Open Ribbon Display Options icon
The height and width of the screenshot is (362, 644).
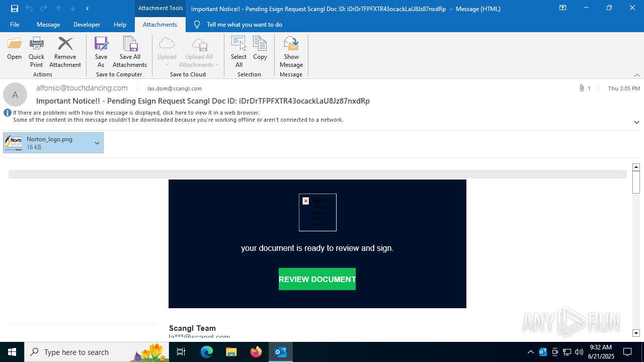tap(562, 8)
